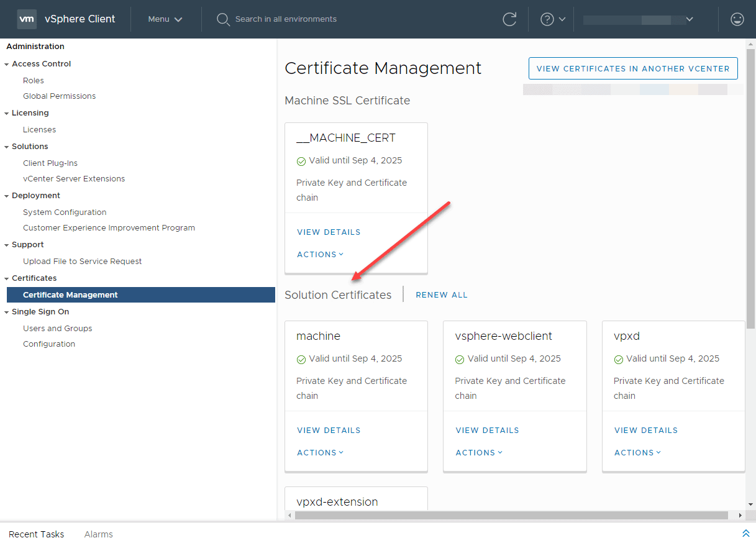Click the Administration heading
The image size is (756, 543).
point(35,46)
